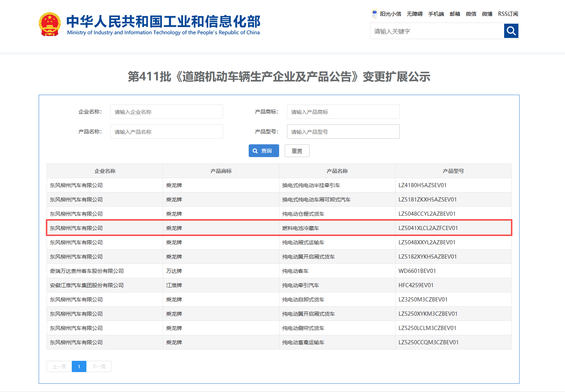The image size is (565, 392).
Task: Select model LZ5181ZKXH5AZSEV01 cell
Action: (453, 200)
